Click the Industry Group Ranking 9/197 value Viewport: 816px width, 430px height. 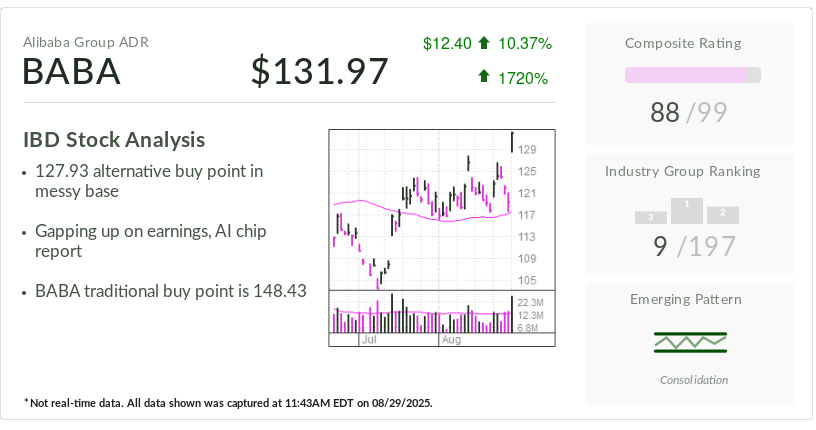(688, 246)
